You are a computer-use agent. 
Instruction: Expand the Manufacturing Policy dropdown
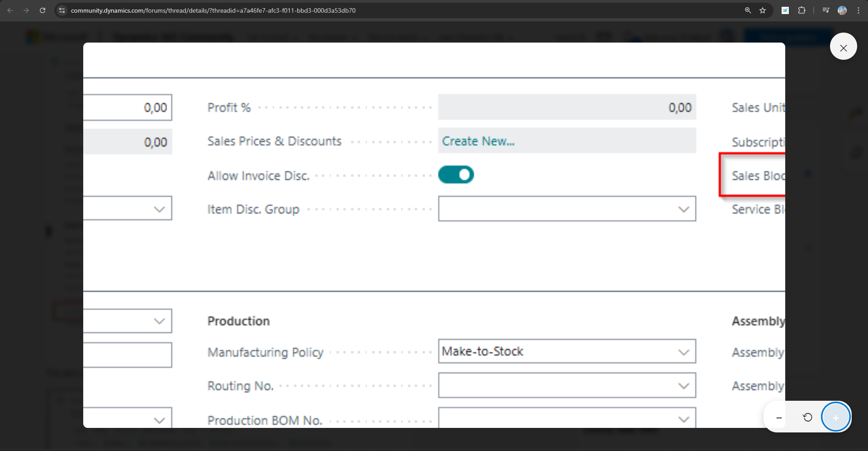pyautogui.click(x=683, y=351)
